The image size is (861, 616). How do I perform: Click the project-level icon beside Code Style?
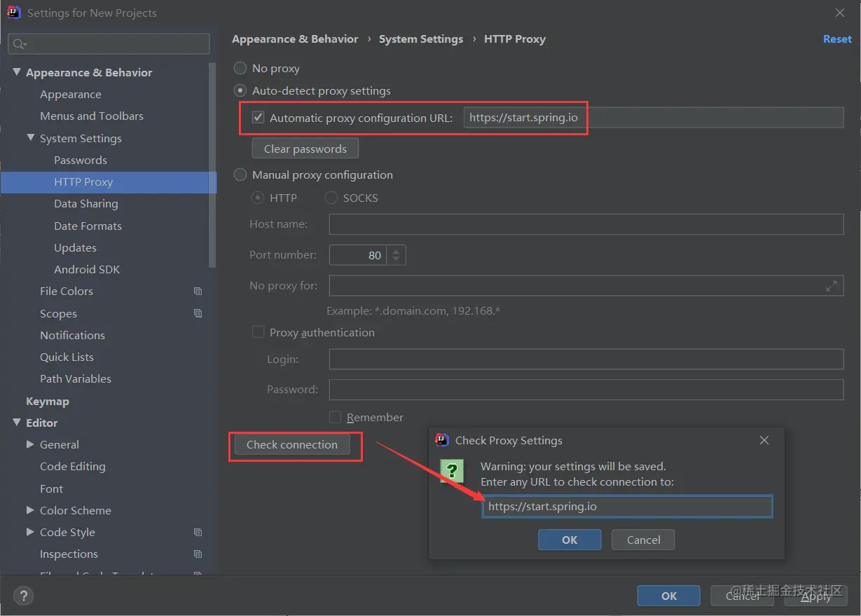tap(198, 532)
